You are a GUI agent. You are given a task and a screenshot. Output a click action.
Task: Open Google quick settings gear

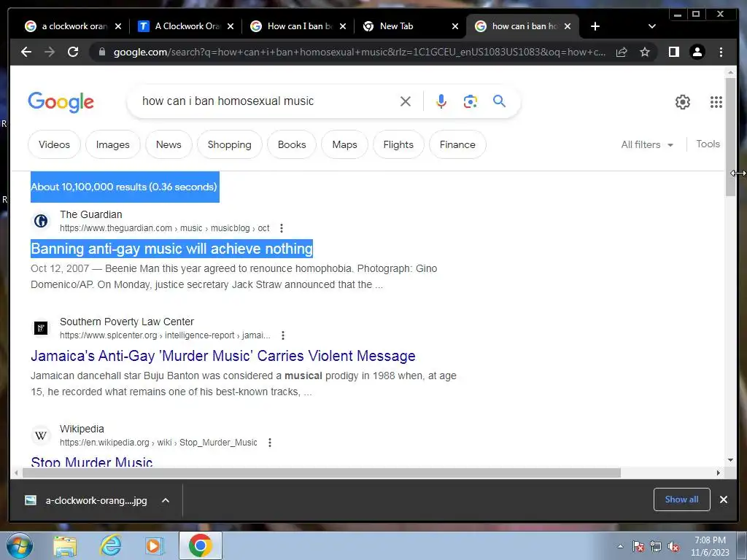(x=683, y=102)
